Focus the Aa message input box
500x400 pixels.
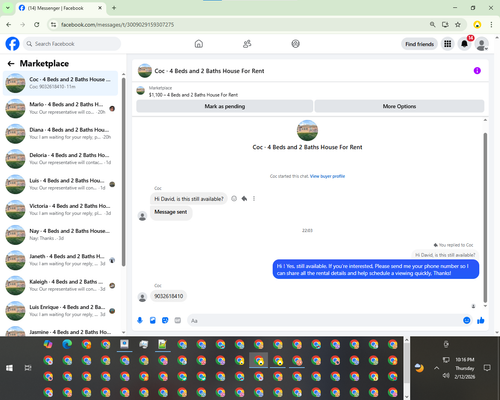(325, 321)
